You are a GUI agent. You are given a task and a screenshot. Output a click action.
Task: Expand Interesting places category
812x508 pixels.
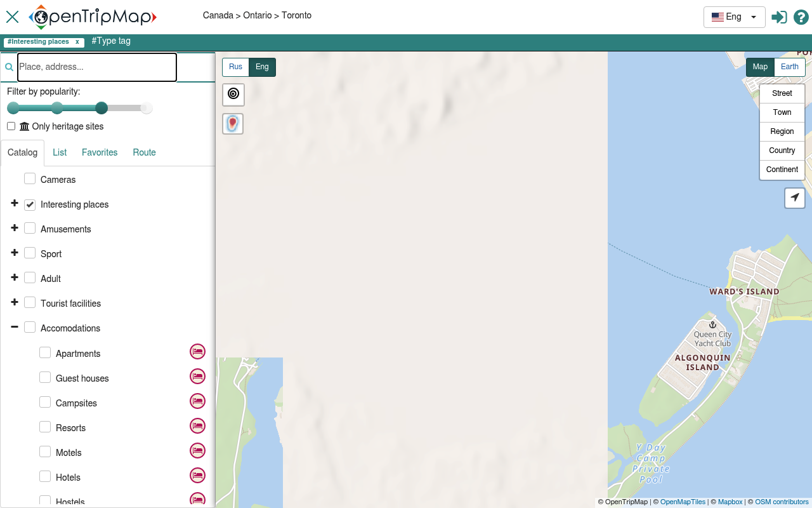tap(15, 203)
